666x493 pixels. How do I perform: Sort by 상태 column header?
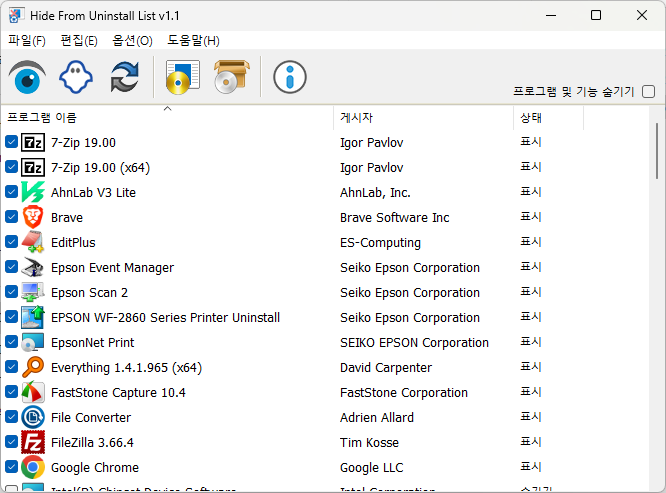pyautogui.click(x=548, y=117)
